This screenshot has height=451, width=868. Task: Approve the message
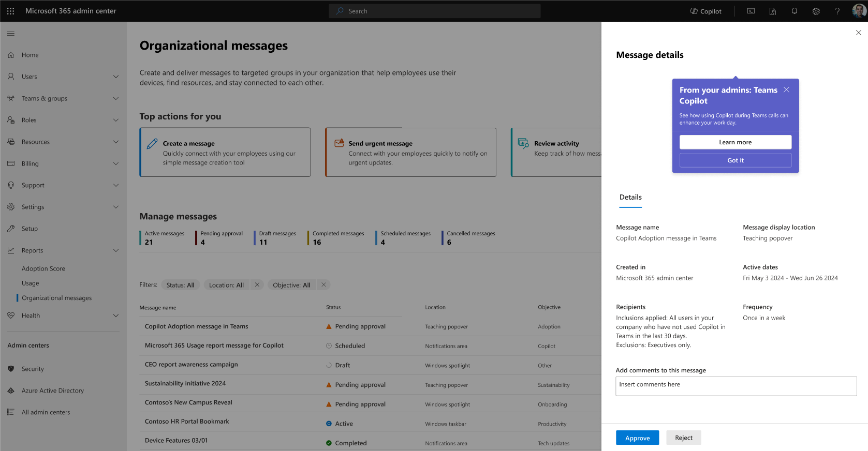[637, 438]
